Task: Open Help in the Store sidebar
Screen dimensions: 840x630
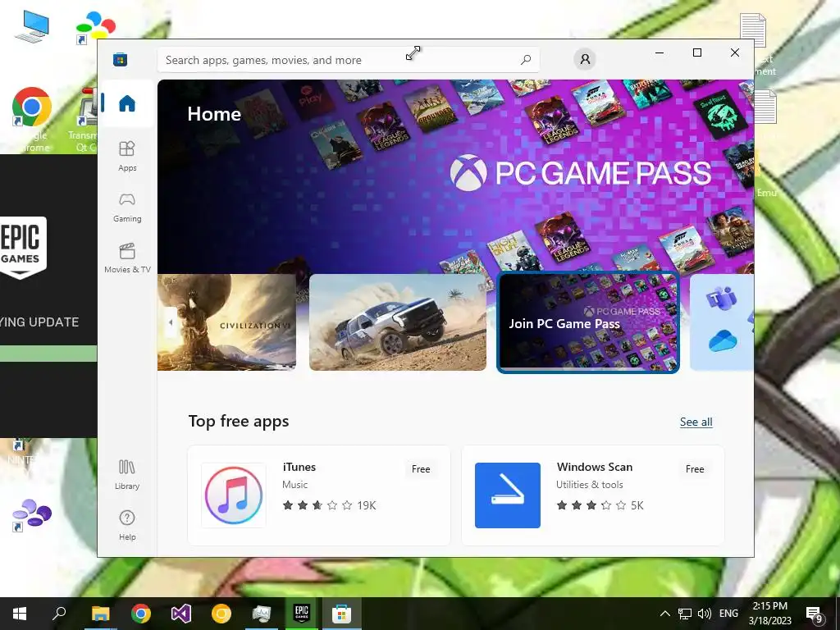Action: (127, 525)
